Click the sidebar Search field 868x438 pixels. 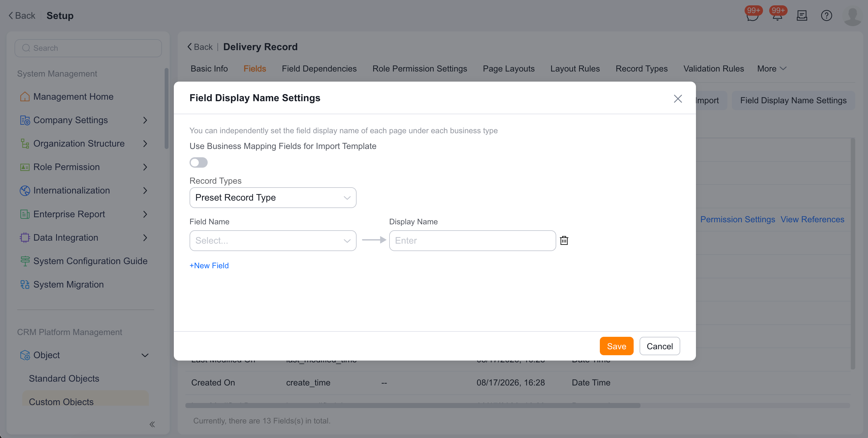(88, 48)
